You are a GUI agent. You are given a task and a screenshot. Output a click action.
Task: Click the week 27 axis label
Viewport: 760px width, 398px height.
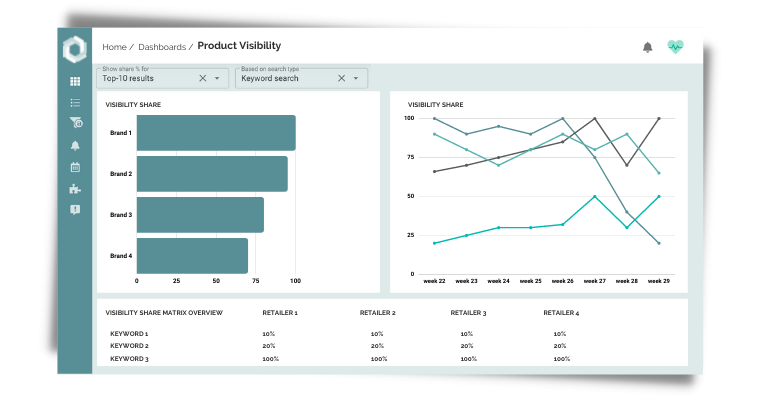coord(595,281)
